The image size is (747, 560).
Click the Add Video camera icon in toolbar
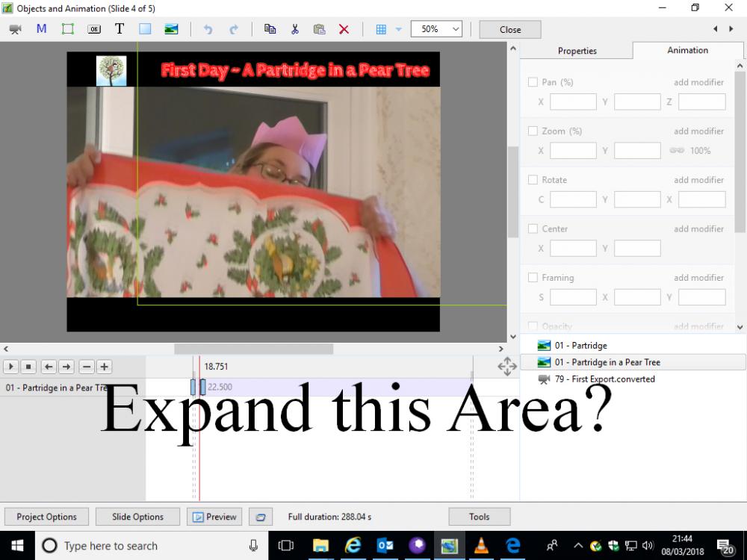click(x=15, y=29)
